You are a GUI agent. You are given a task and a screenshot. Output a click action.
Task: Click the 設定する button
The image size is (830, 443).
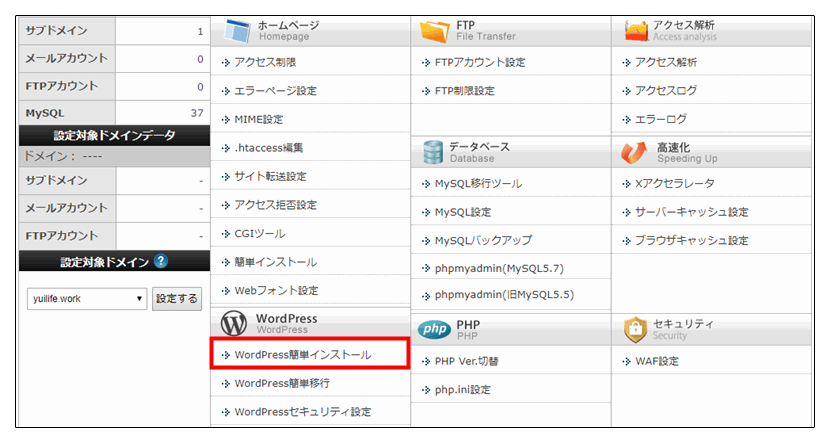tap(177, 299)
